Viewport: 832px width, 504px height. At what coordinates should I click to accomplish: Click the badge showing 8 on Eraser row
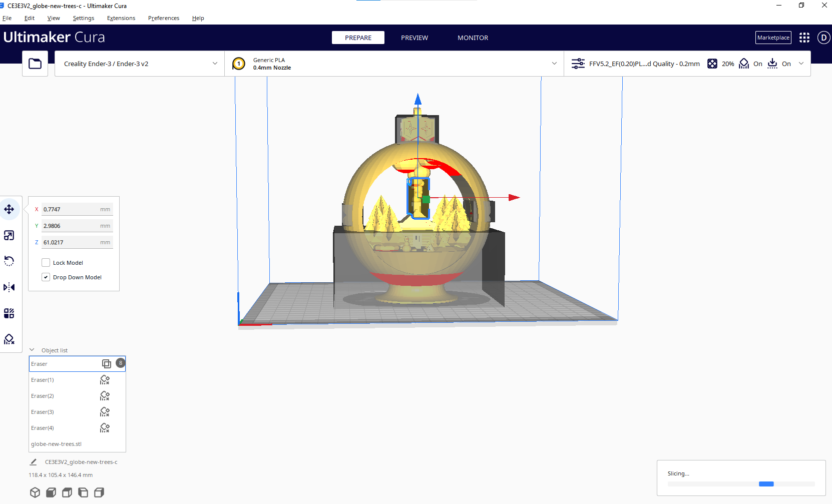pos(121,363)
